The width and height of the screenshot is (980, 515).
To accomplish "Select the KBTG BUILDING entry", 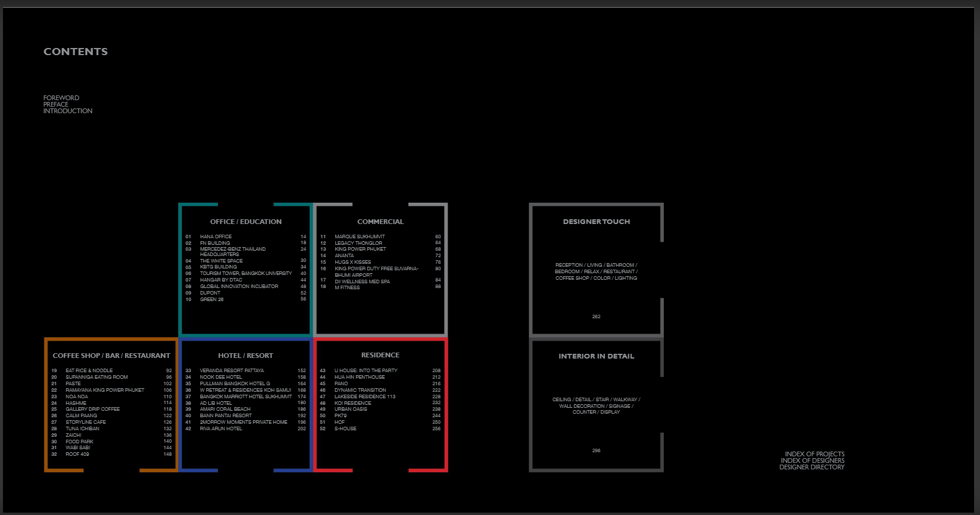I will point(219,267).
